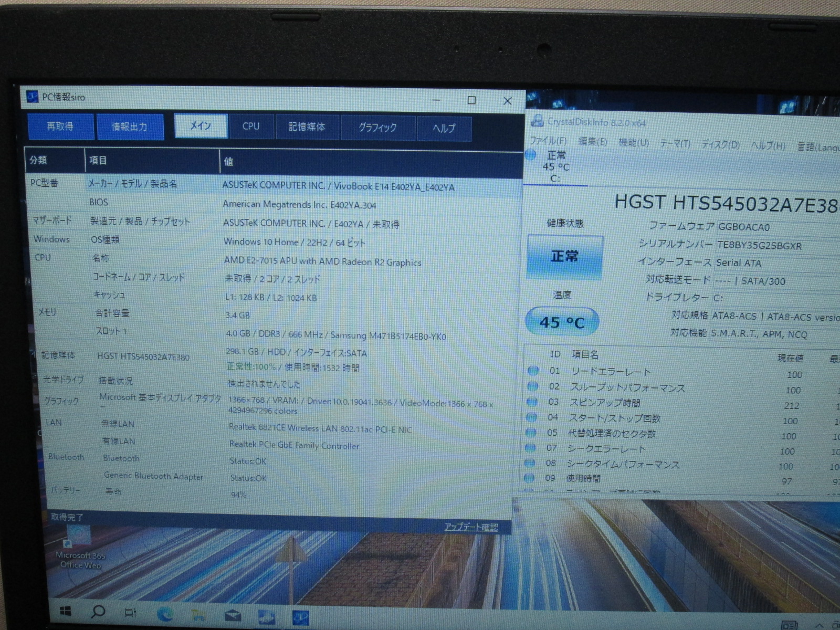Click the CrystalDiskInfo title bar app icon
The width and height of the screenshot is (840, 630).
[x=537, y=121]
